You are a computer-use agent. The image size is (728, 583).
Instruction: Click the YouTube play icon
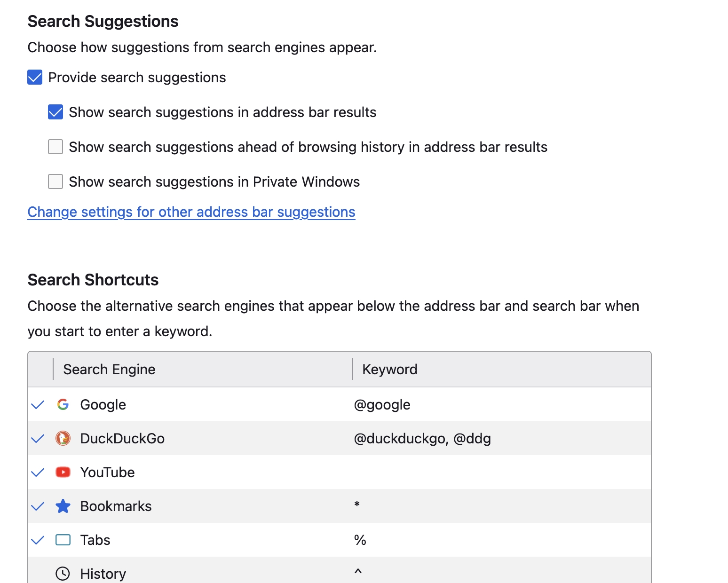(63, 472)
